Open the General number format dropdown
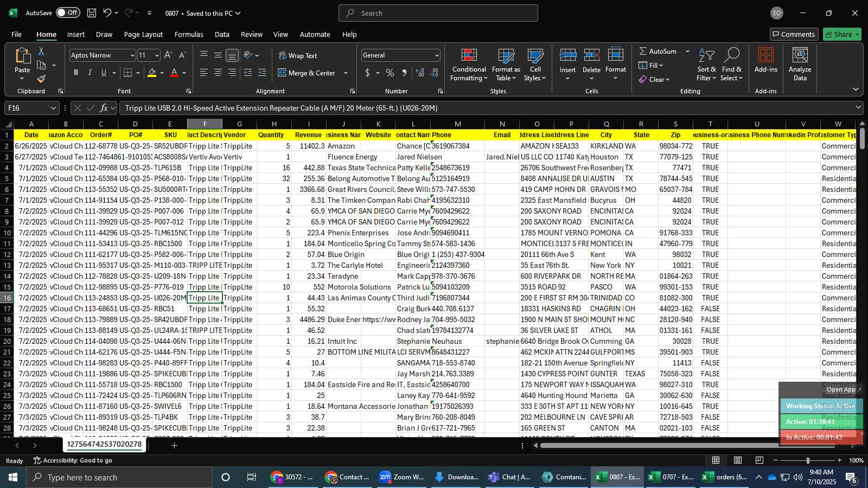The height and width of the screenshot is (488, 868). point(437,55)
